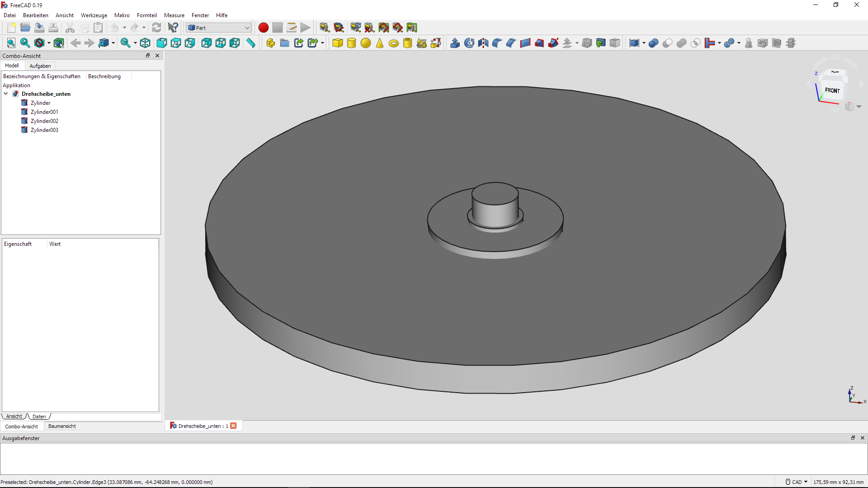868x488 pixels.
Task: Create a Cylinder primitive
Action: [x=352, y=43]
